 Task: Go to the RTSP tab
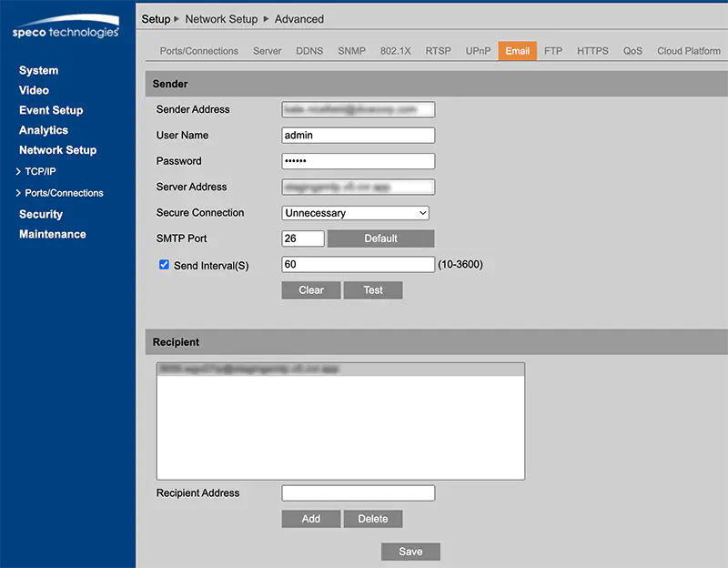438,51
